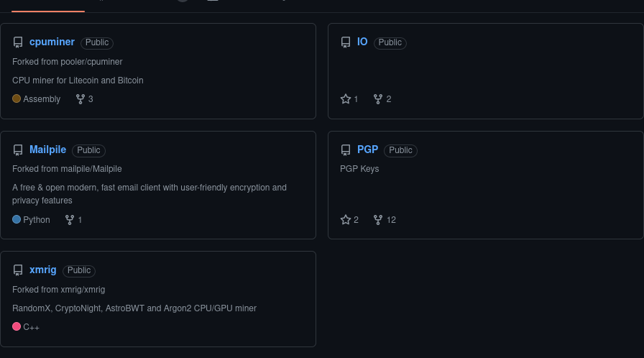Click the repository icon next to Mailpile
The height and width of the screenshot is (358, 644).
(18, 150)
